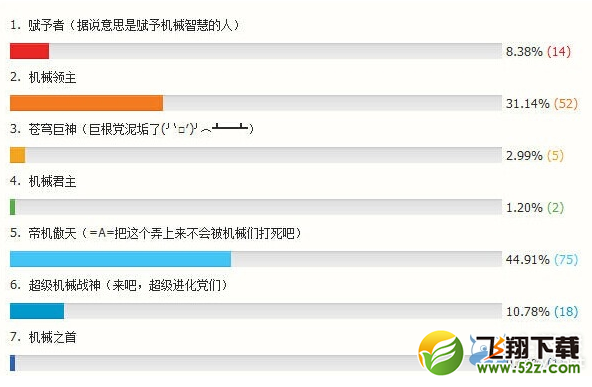The height and width of the screenshot is (387, 592).
Task: Click the light blue bar for 帝机傲天
Action: point(120,259)
